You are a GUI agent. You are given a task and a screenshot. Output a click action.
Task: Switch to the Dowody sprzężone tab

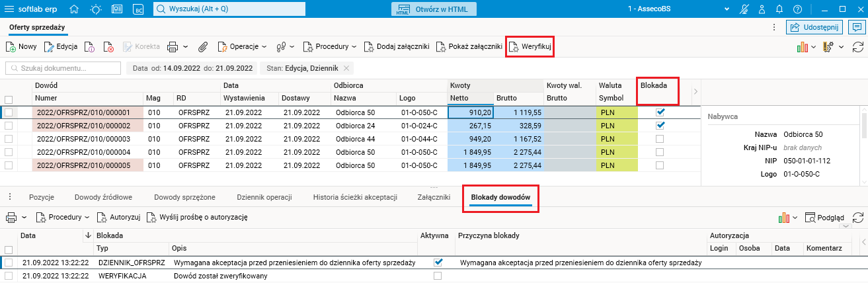pos(184,197)
